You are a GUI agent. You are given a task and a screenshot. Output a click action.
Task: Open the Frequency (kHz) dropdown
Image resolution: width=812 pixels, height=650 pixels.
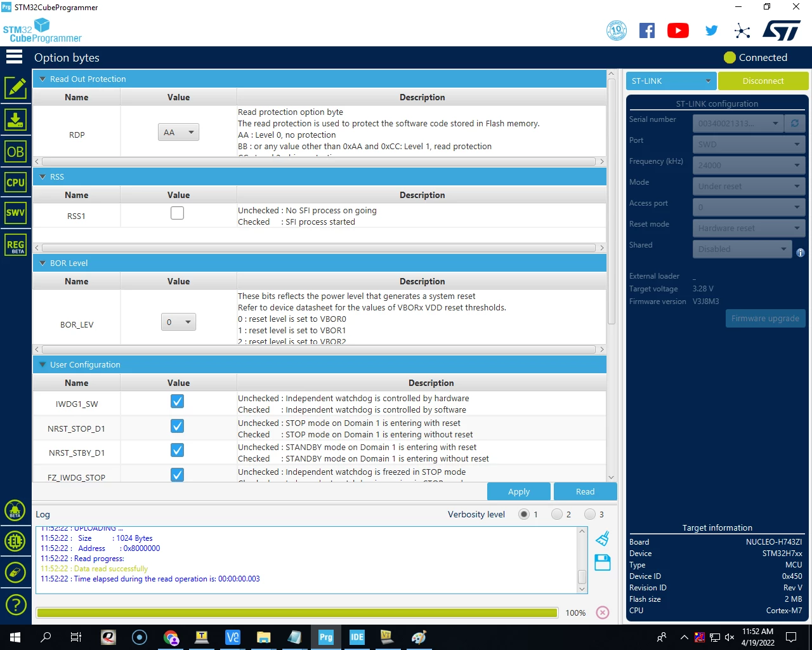pyautogui.click(x=749, y=165)
